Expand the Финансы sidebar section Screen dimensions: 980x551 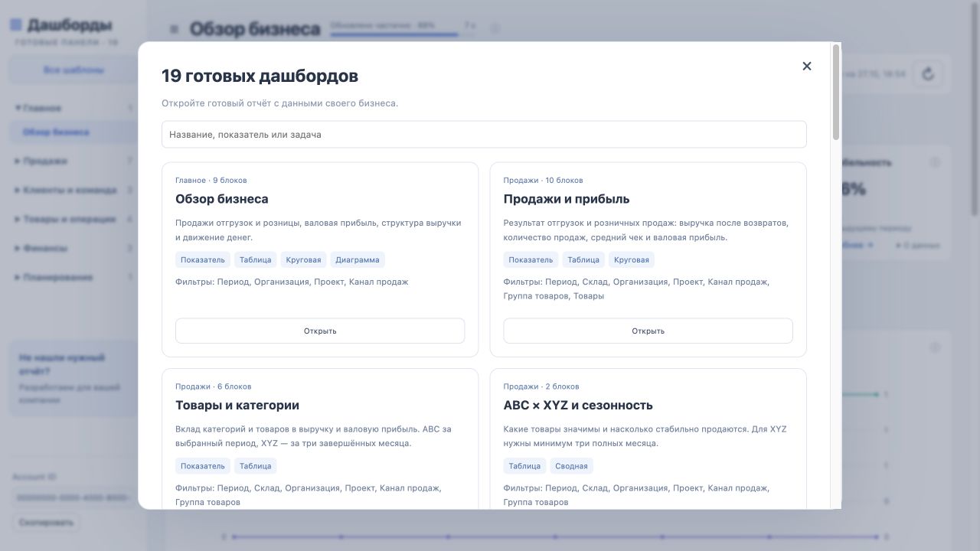click(73, 249)
